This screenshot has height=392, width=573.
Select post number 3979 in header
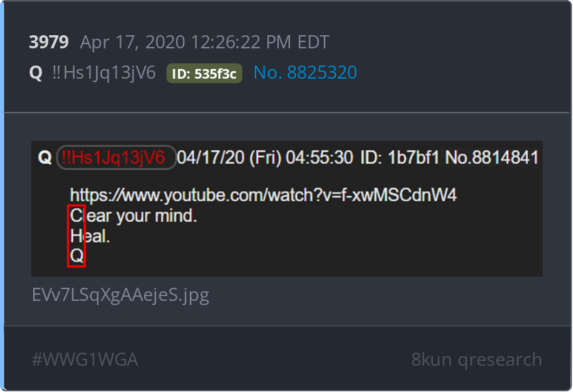tap(48, 42)
